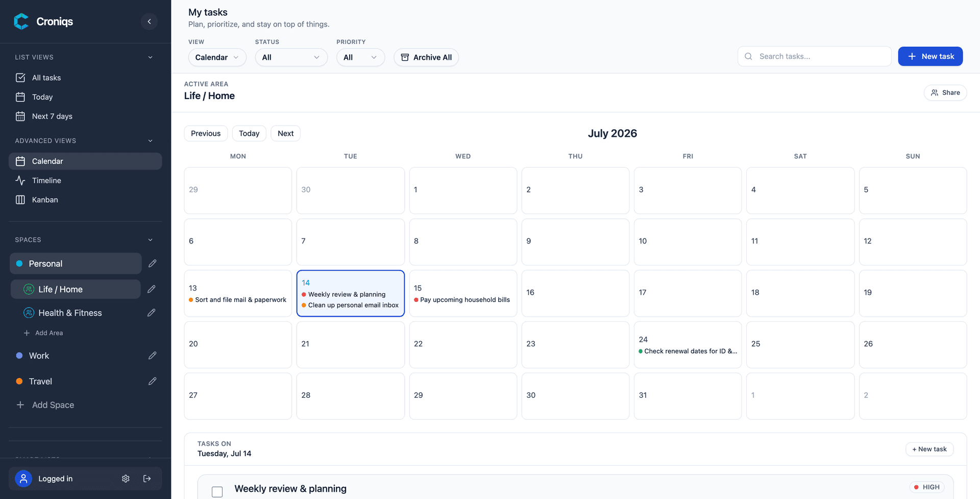Screen dimensions: 980x499
Task: Click the Travel space orange color dot
Action: click(19, 381)
